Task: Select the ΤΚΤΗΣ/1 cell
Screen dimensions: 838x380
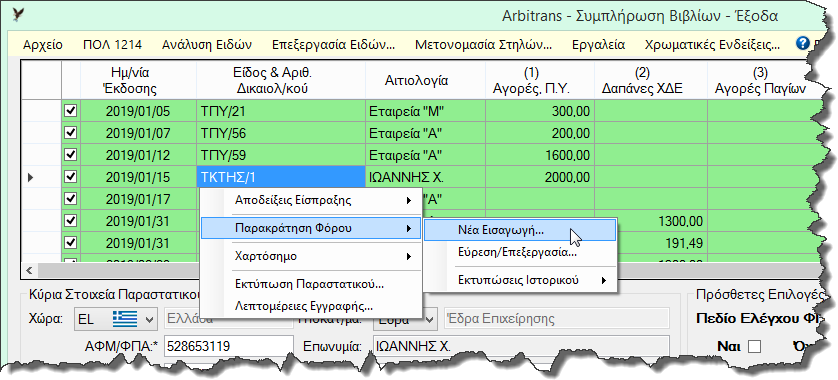Action: coord(281,177)
